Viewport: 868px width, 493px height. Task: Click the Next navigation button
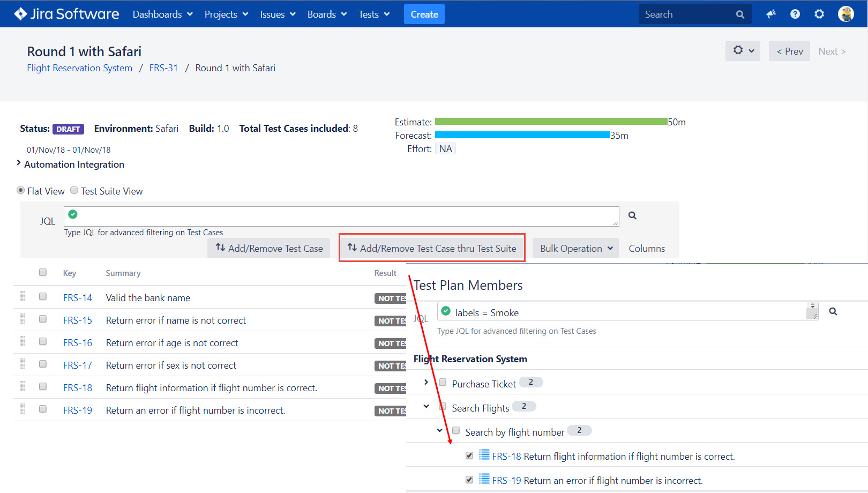click(832, 51)
